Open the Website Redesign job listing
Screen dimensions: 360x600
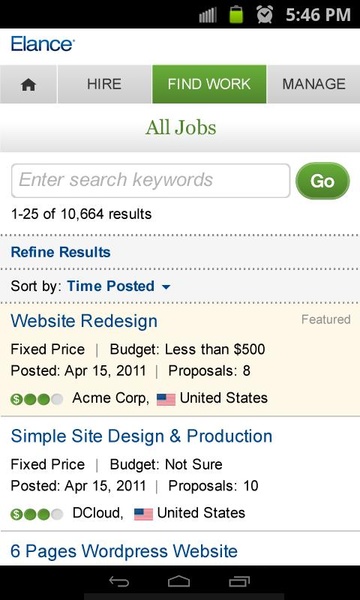[x=84, y=321]
